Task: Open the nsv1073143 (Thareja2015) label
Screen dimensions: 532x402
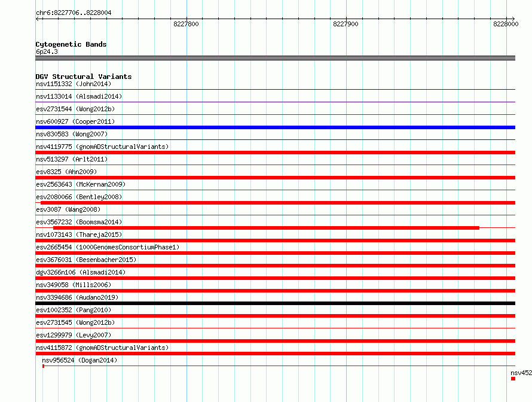Action: 79,234
